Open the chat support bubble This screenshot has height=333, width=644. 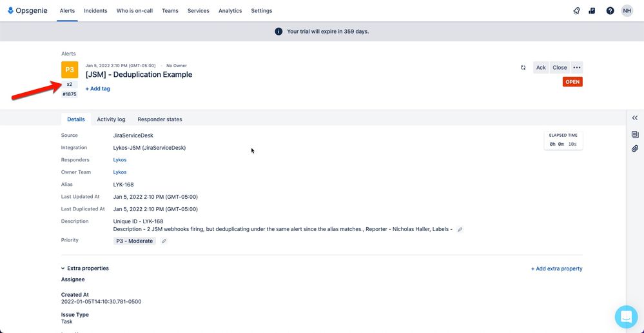coord(627,317)
